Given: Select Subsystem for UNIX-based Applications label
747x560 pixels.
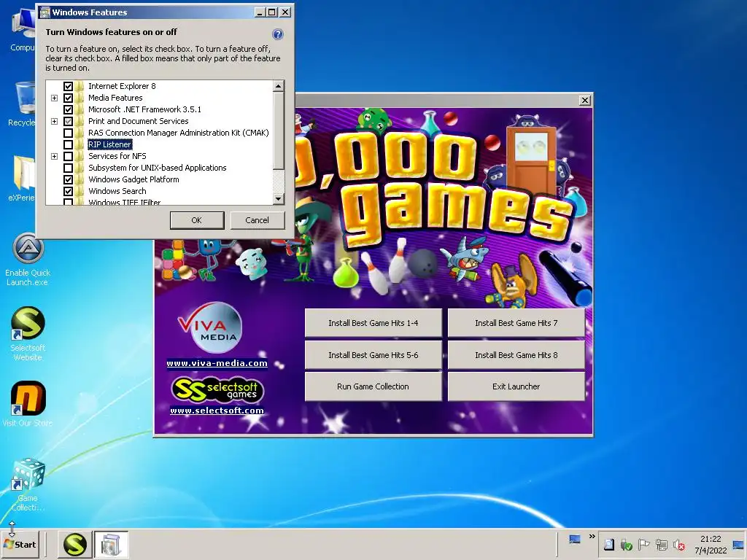Looking at the screenshot, I should (158, 168).
